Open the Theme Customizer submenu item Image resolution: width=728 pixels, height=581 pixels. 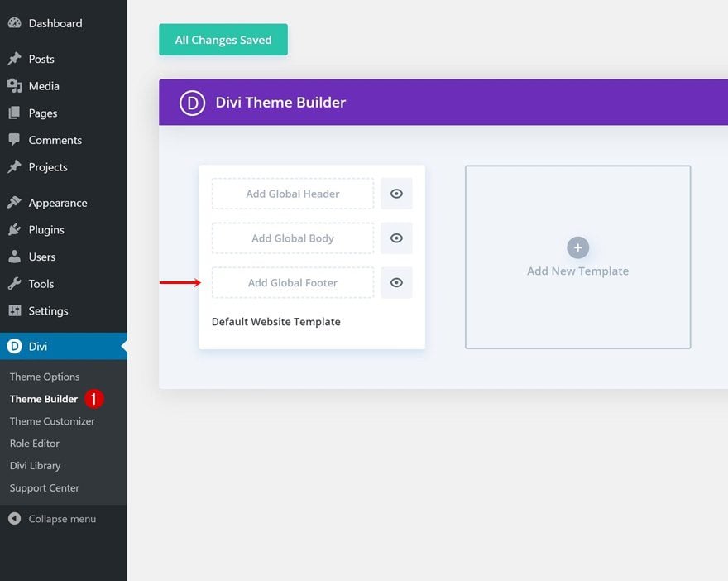point(52,421)
